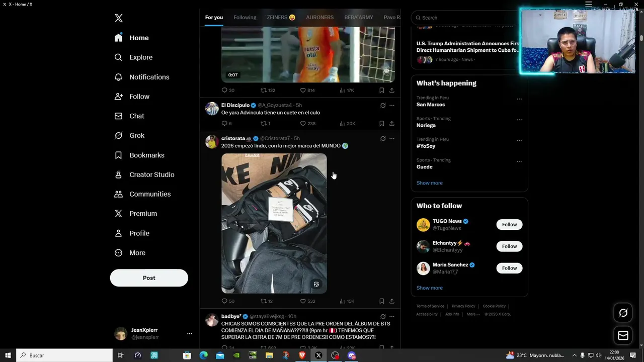Open floating messages envelope button
The height and width of the screenshot is (362, 644).
(x=623, y=335)
